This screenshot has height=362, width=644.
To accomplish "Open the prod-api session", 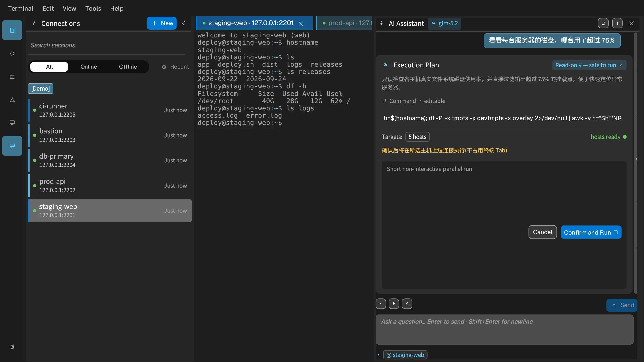I will [x=110, y=186].
